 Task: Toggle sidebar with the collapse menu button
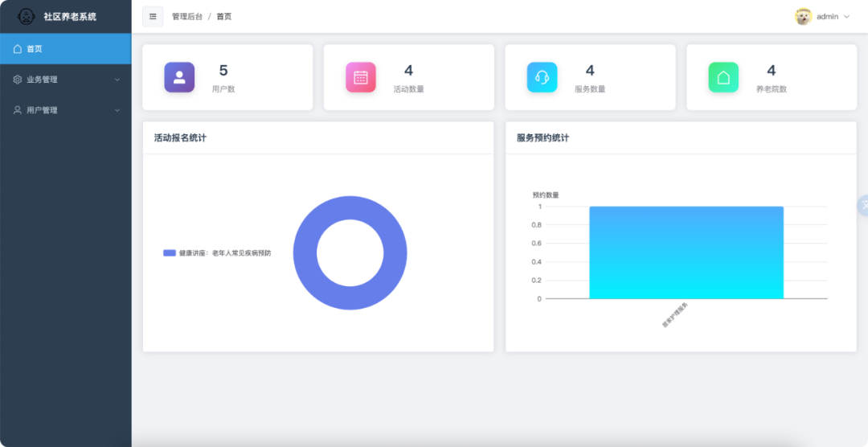pyautogui.click(x=153, y=17)
